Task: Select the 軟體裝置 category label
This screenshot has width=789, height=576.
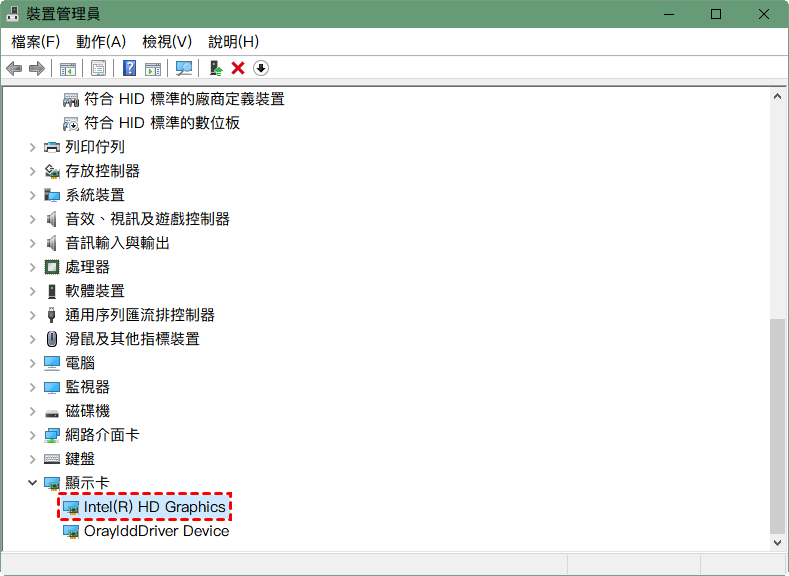Action: pos(95,291)
